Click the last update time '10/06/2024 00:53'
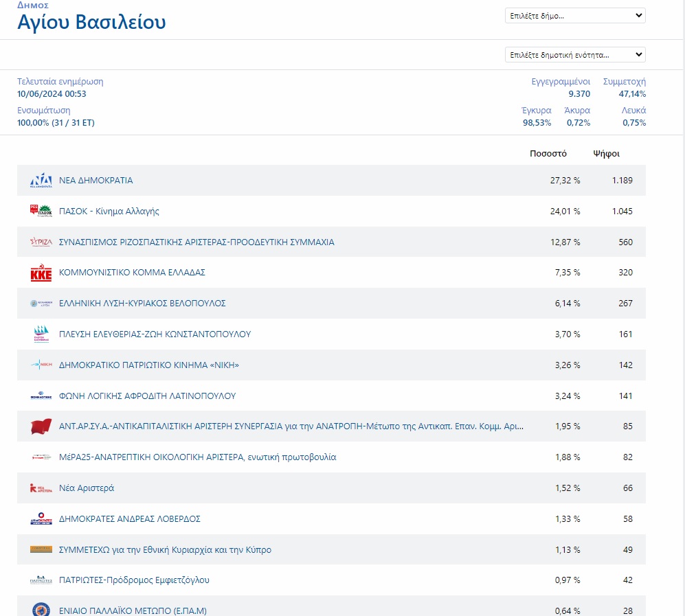 pos(52,94)
